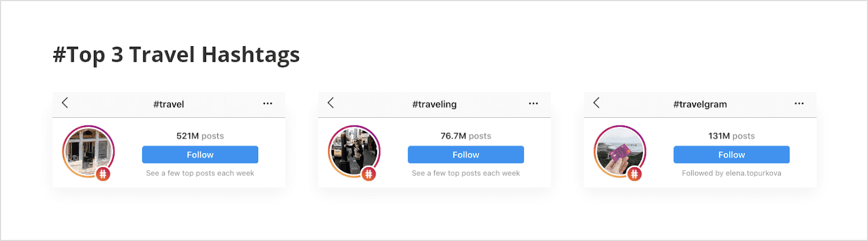Open the #travel profile picture story
The width and height of the screenshot is (868, 241).
[x=88, y=151]
